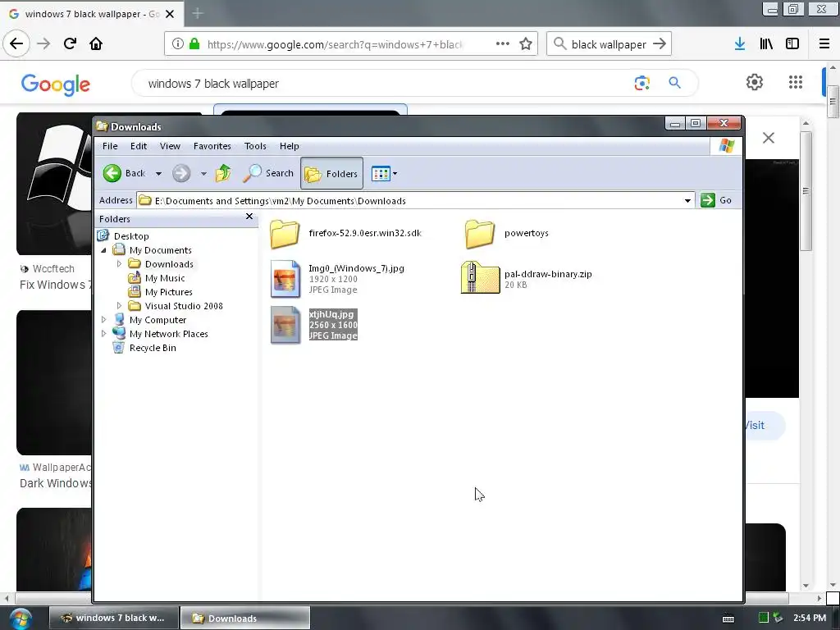The height and width of the screenshot is (630, 840).
Task: Open the Views dropdown button
Action: [x=384, y=174]
